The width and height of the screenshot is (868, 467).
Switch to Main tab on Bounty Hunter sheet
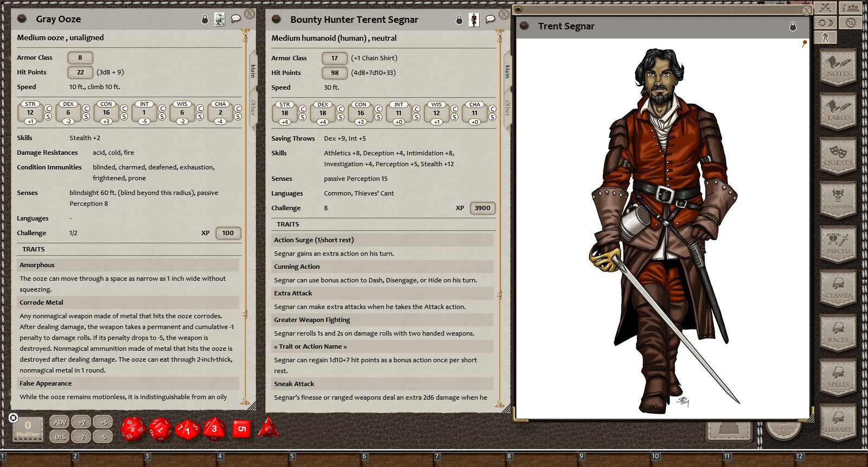(507, 71)
